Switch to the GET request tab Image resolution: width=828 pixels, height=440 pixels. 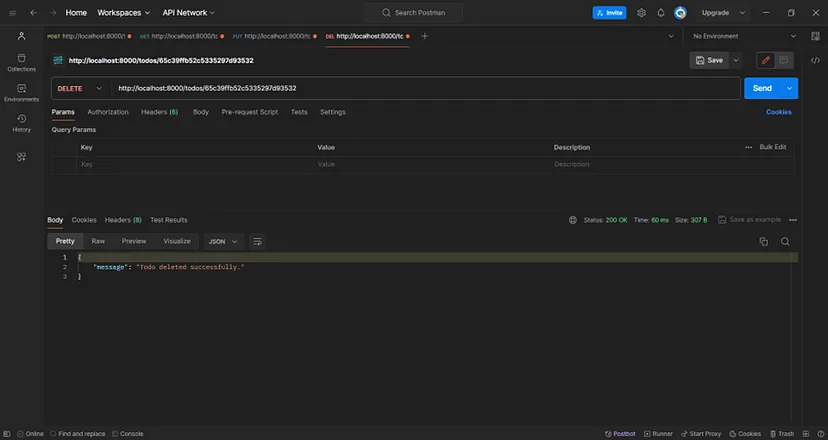click(182, 36)
